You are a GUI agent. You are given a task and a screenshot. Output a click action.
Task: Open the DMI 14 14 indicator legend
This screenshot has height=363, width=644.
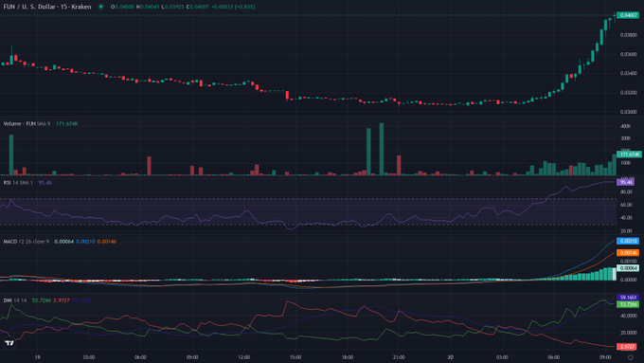[x=15, y=300]
